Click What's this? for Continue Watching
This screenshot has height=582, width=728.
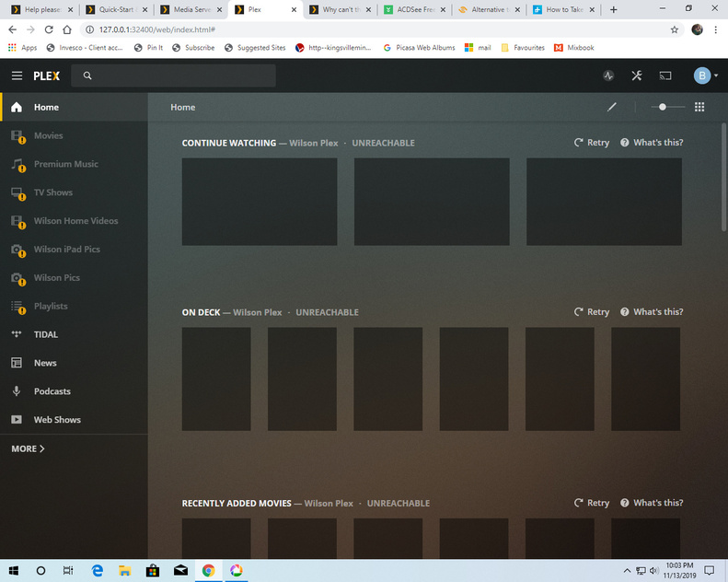pyautogui.click(x=652, y=143)
